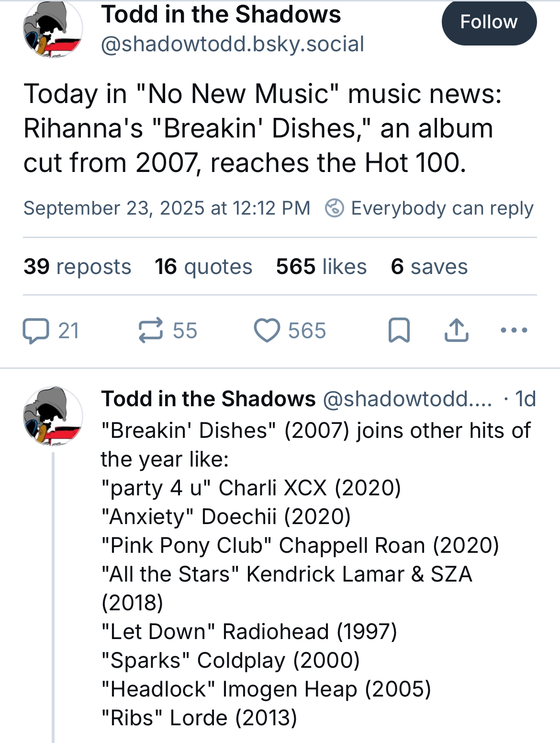Open the three-dot more options menu

(514, 330)
